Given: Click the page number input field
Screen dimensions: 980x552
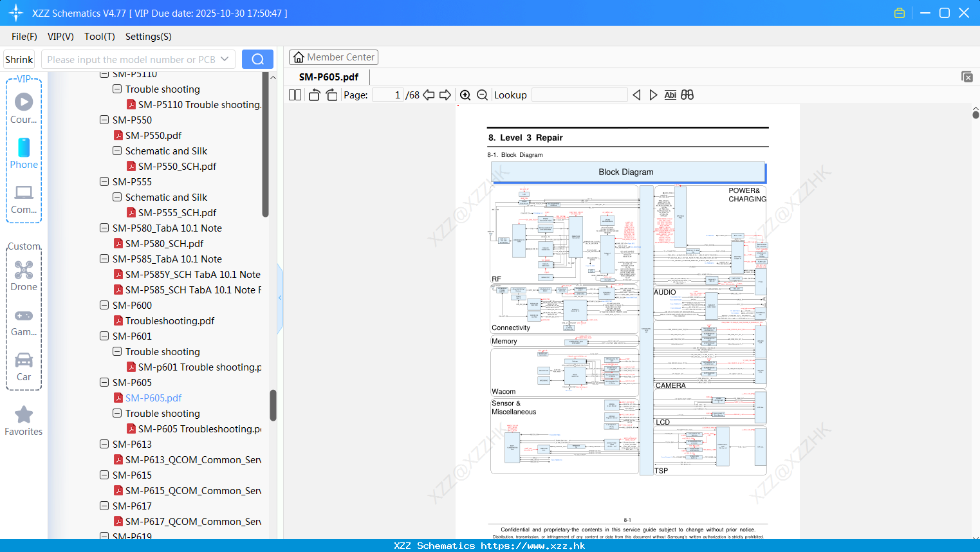Looking at the screenshot, I should (388, 95).
